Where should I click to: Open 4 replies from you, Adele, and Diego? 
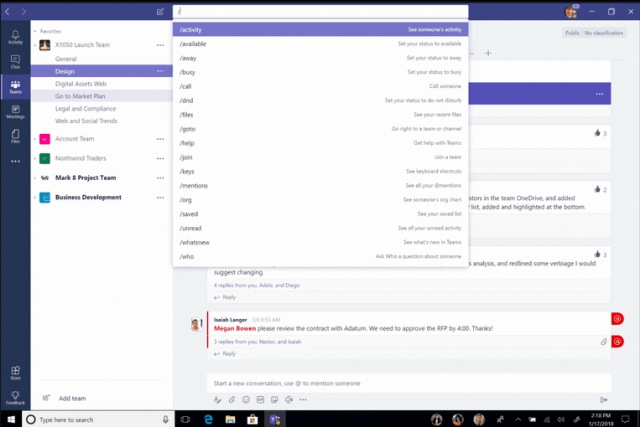(x=257, y=285)
